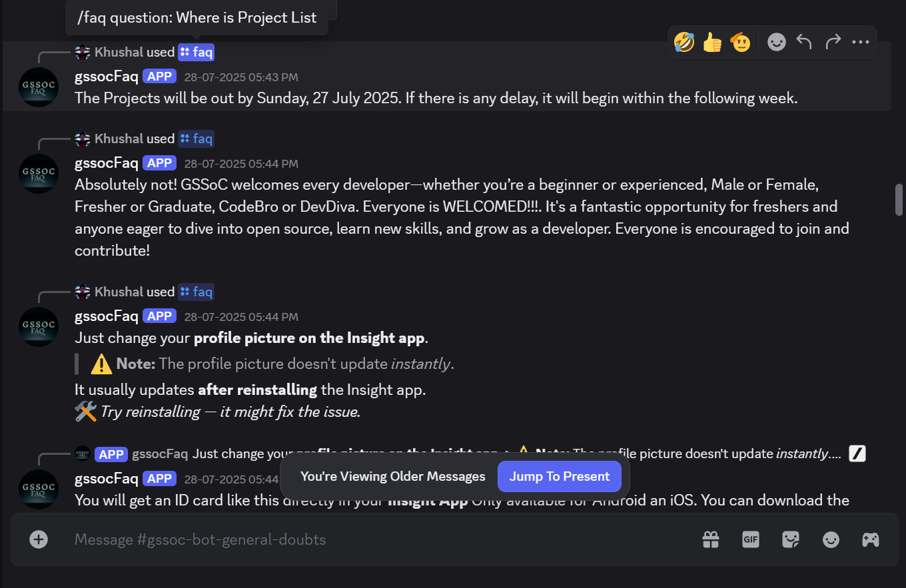906x588 pixels.
Task: React with the thumbs up emoji
Action: coord(712,43)
